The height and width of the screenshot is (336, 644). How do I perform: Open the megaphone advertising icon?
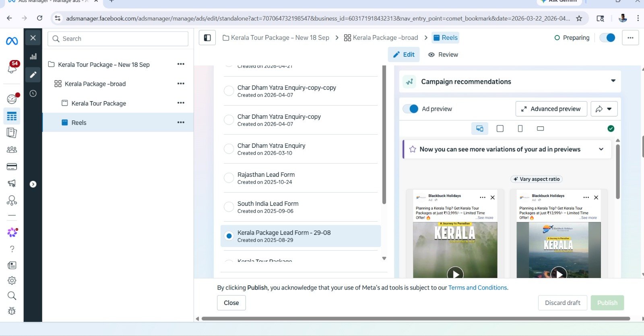pyautogui.click(x=12, y=184)
